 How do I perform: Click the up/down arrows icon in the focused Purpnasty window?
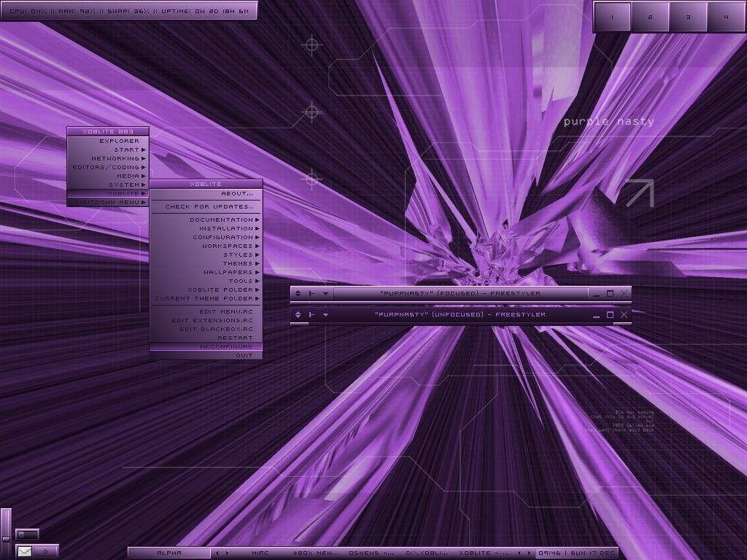point(298,293)
